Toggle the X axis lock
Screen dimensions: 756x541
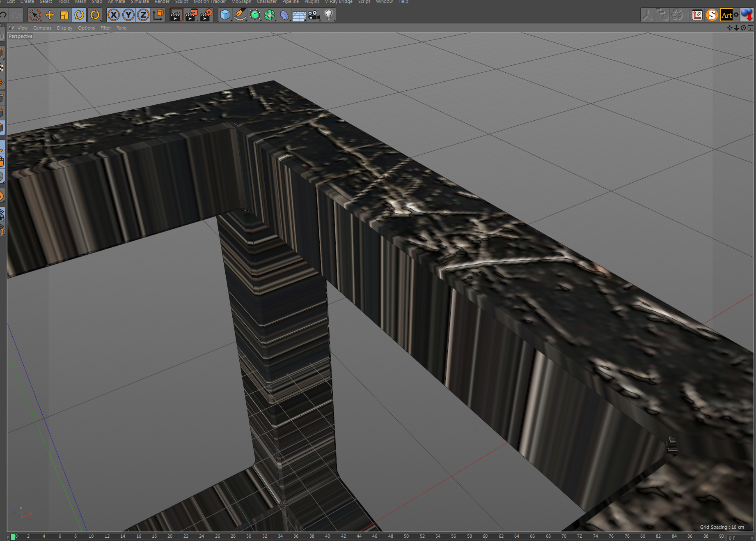[x=114, y=15]
